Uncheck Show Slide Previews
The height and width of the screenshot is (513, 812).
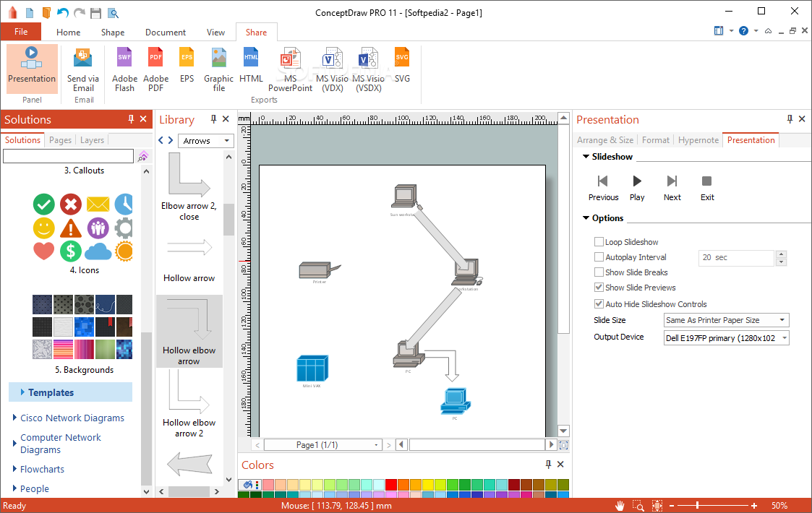[599, 288]
